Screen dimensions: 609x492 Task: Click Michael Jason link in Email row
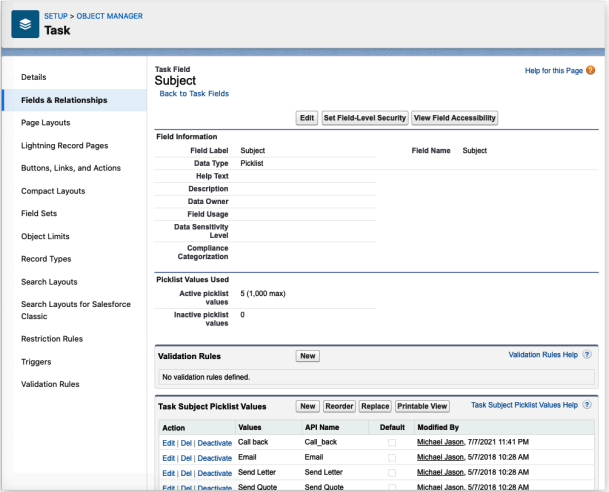pos(440,457)
